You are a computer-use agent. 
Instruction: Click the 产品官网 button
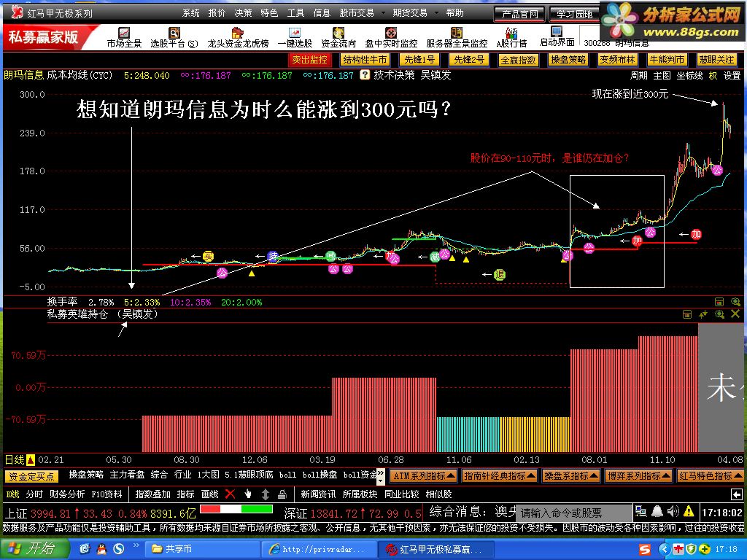(519, 15)
